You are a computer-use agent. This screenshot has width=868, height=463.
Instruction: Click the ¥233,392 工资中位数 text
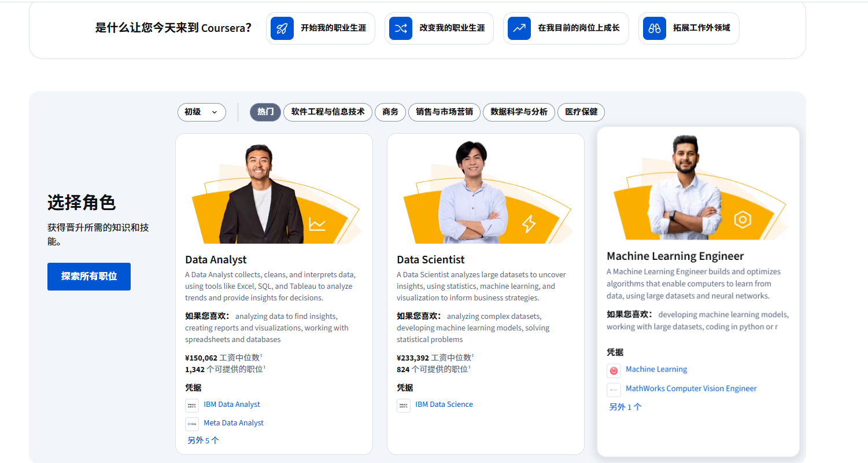point(435,358)
